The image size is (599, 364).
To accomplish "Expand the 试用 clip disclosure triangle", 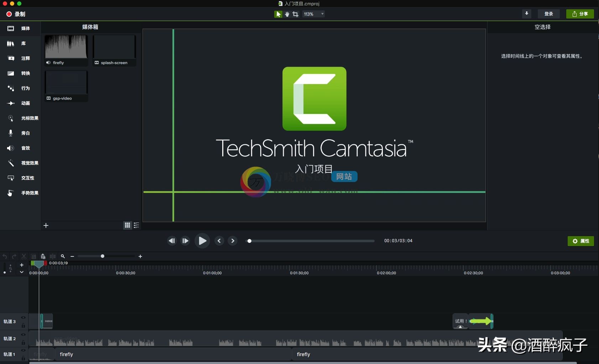I will point(460,327).
